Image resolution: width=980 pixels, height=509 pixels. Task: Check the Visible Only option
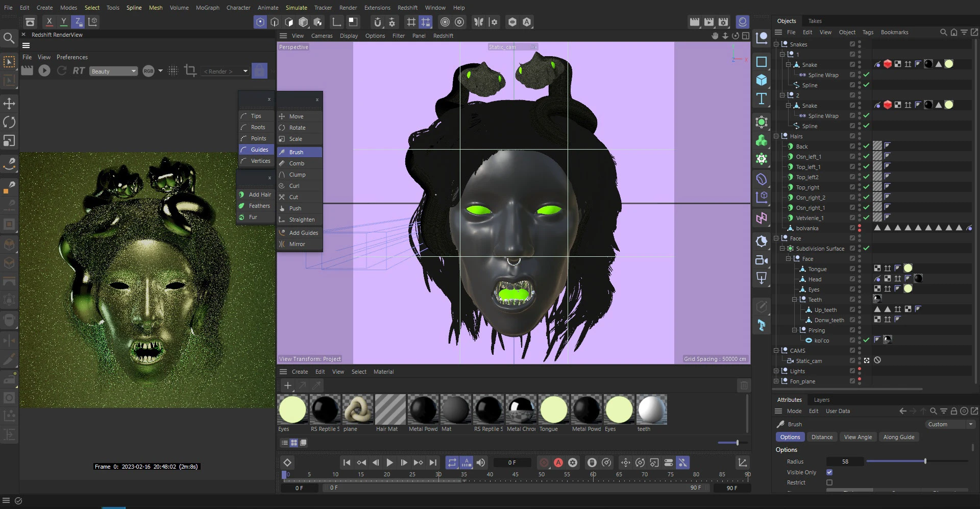coord(829,472)
